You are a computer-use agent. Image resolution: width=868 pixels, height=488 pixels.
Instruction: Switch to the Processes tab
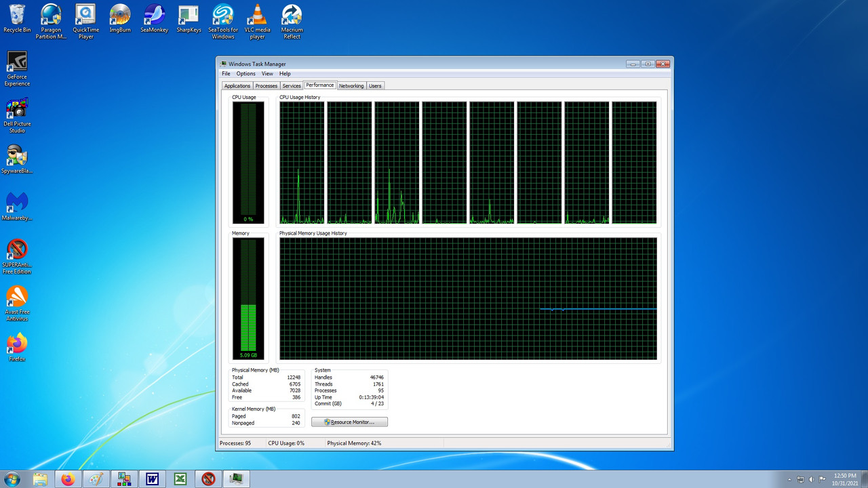click(267, 86)
